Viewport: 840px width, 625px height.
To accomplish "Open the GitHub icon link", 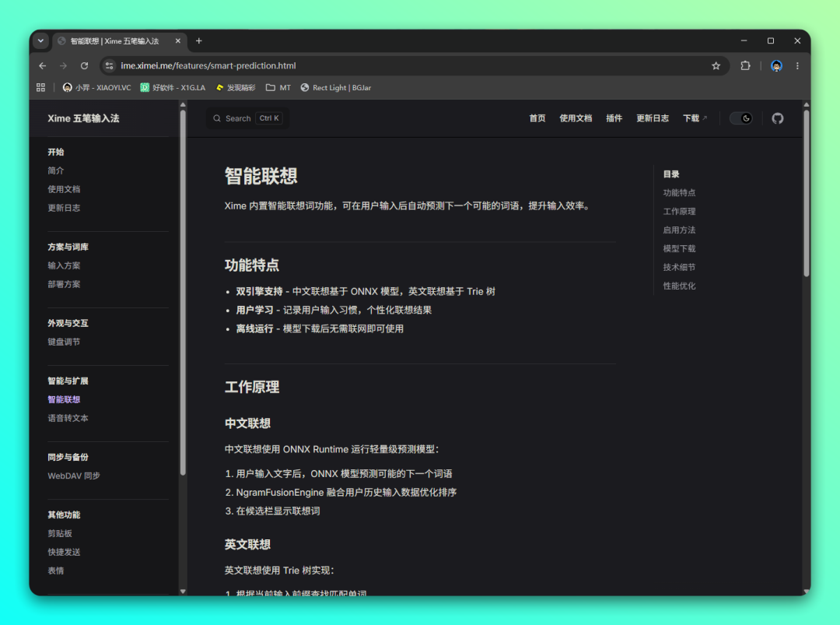I will coord(777,118).
